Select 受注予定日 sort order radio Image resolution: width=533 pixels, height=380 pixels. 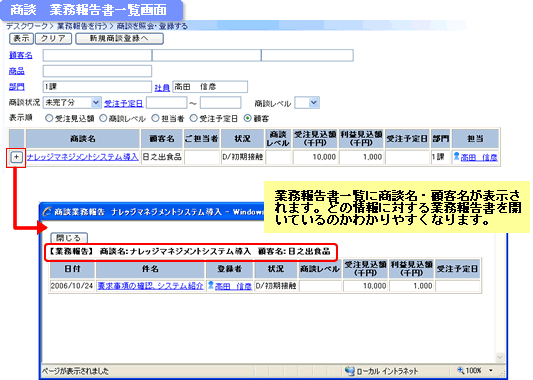coord(193,118)
